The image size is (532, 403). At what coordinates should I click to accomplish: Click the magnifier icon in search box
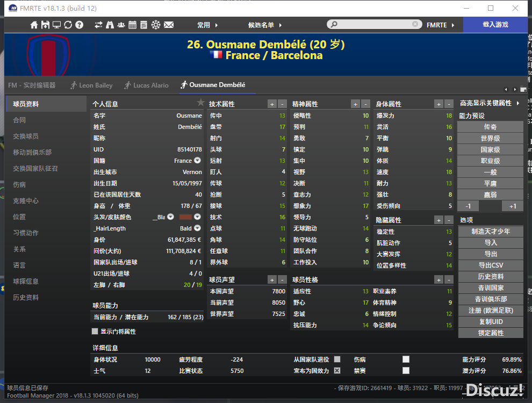click(x=334, y=24)
